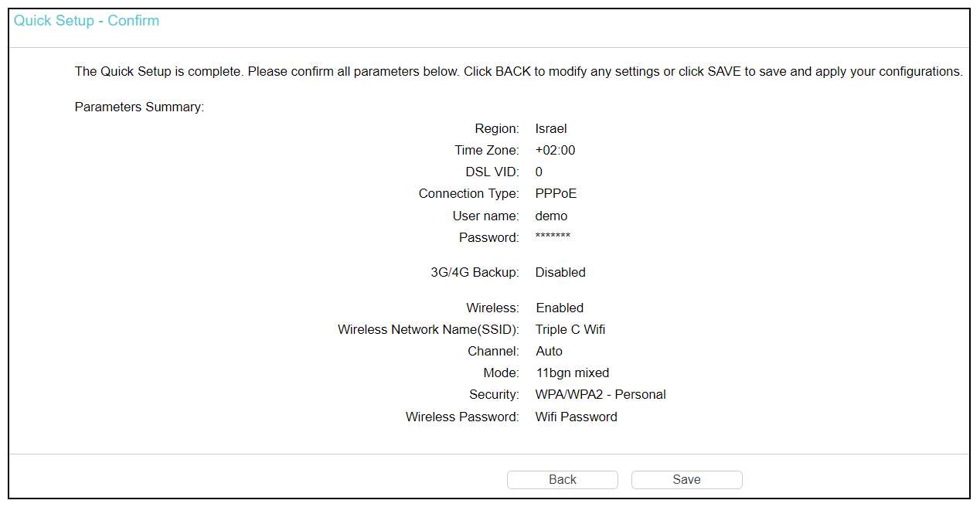Click the User name value demo
This screenshot has width=980, height=507.
click(551, 216)
